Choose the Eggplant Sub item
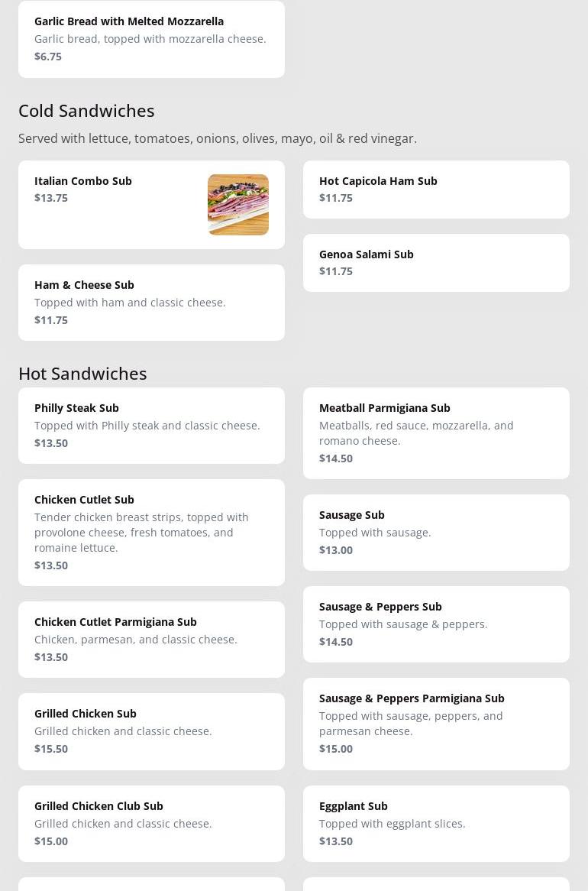 [435, 823]
